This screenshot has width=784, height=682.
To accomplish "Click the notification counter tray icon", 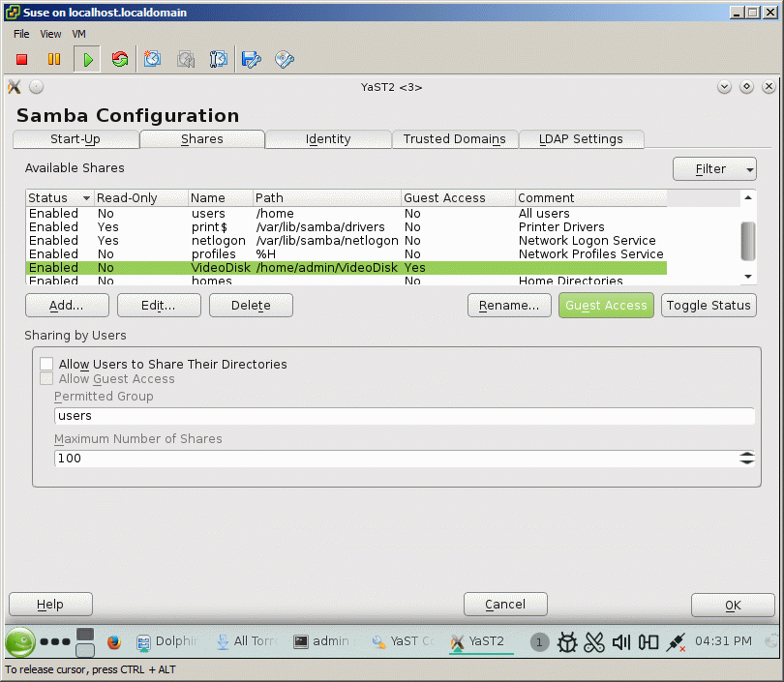I will point(539,642).
